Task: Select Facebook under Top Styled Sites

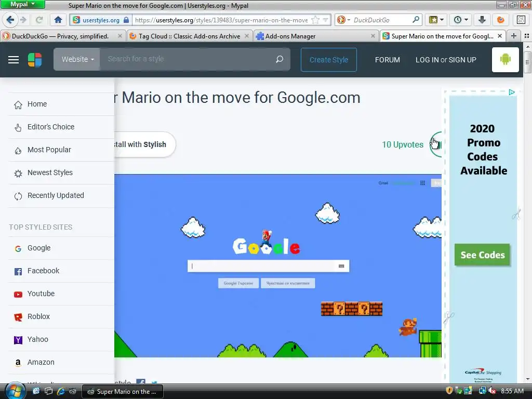Action: click(x=61, y=271)
